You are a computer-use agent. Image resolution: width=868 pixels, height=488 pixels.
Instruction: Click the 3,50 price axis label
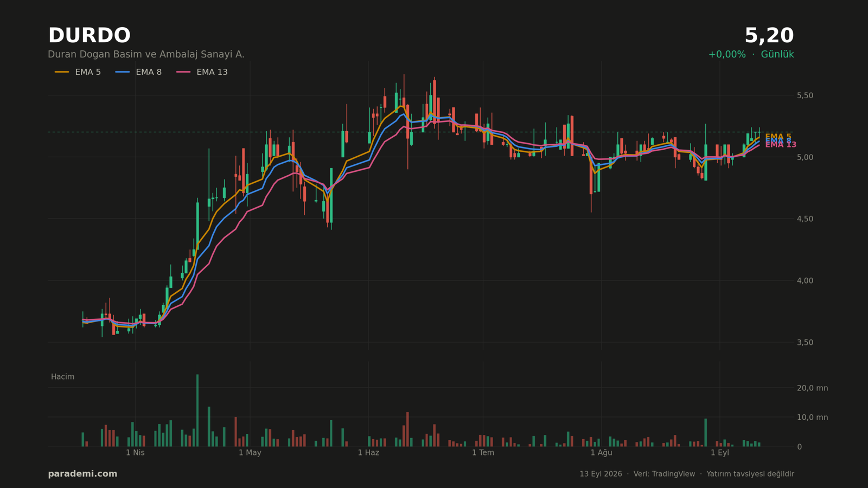[805, 343]
